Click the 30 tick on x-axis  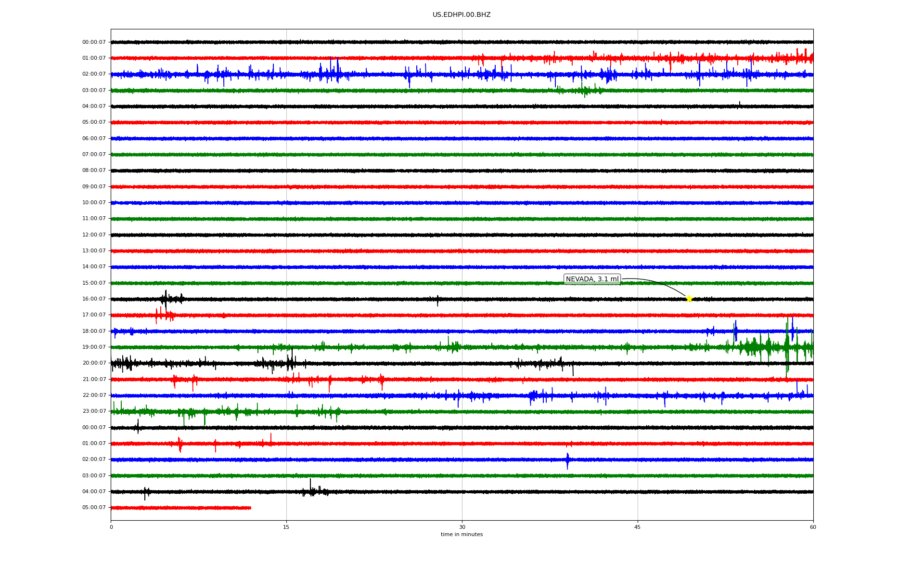click(462, 527)
